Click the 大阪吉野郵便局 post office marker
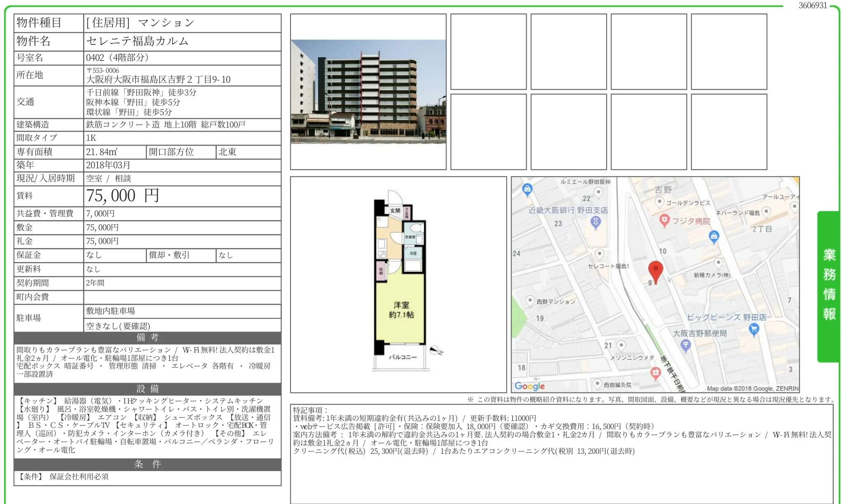The image size is (846, 504). [685, 345]
